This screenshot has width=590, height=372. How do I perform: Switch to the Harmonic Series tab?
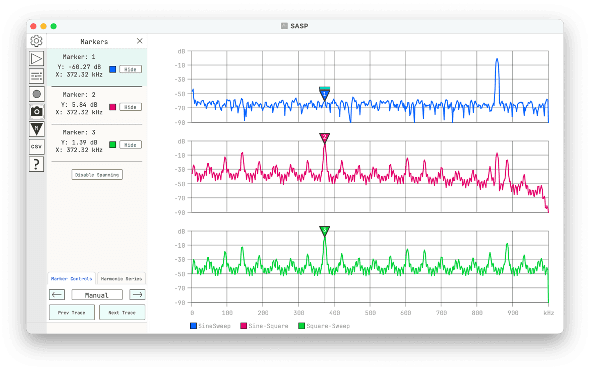pyautogui.click(x=122, y=279)
